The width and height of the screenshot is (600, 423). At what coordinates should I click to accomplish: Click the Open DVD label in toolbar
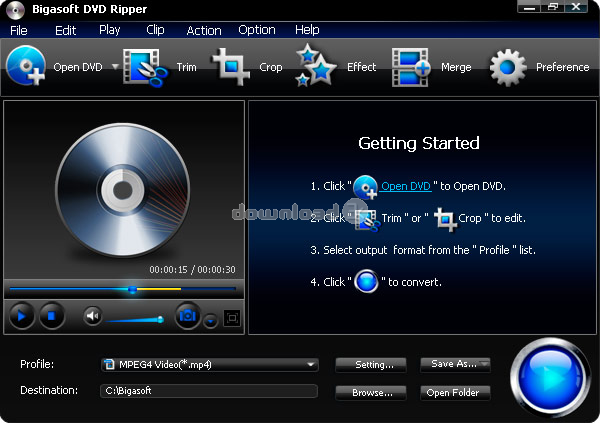[78, 67]
